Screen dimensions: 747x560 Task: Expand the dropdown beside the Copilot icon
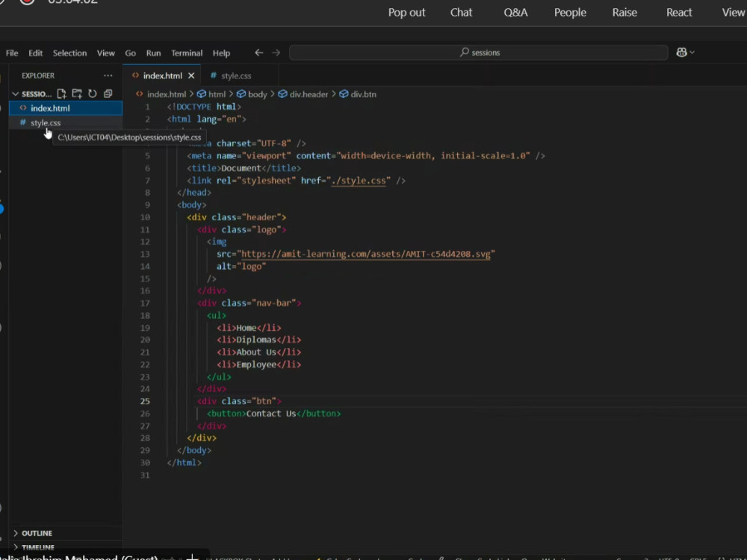(692, 52)
